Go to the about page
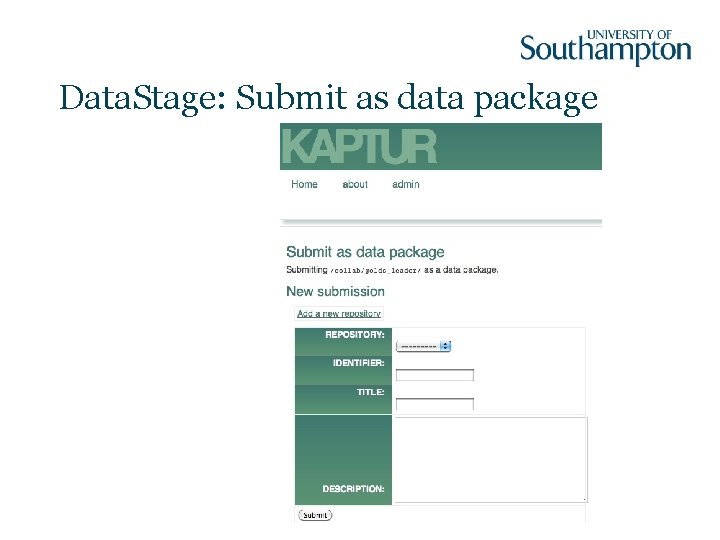This screenshot has width=720, height=540. tap(355, 184)
